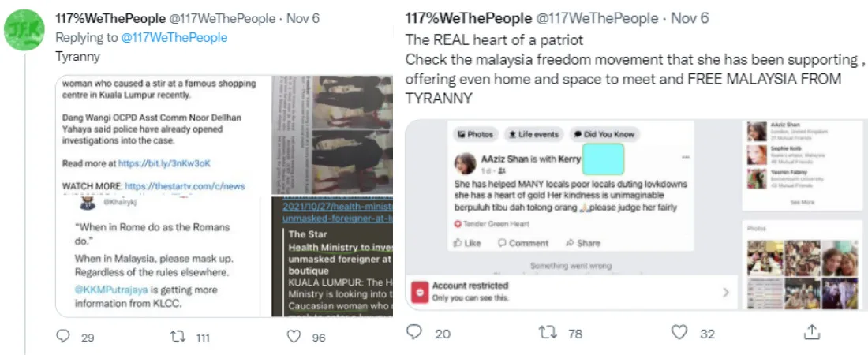Screen dimensions: 868x355
Task: Open the shopping centre photo thumbnail
Action: coord(332,135)
